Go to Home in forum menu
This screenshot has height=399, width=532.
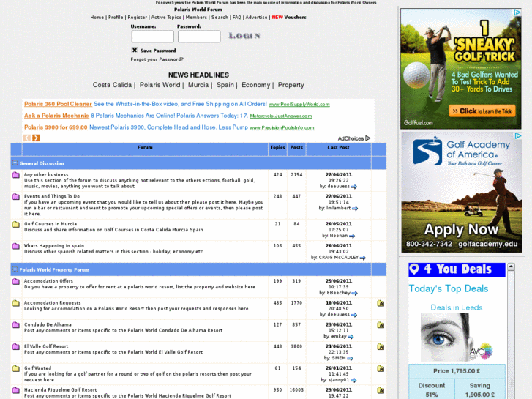pyautogui.click(x=97, y=18)
